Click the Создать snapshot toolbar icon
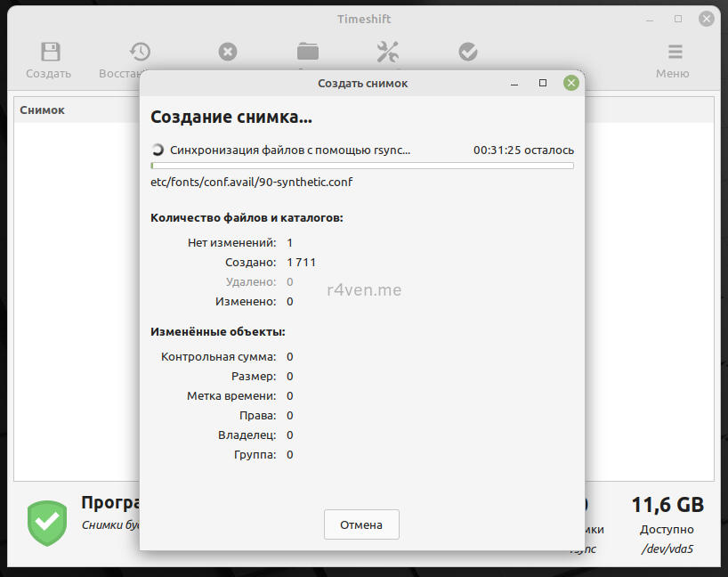The image size is (728, 577). click(51, 53)
